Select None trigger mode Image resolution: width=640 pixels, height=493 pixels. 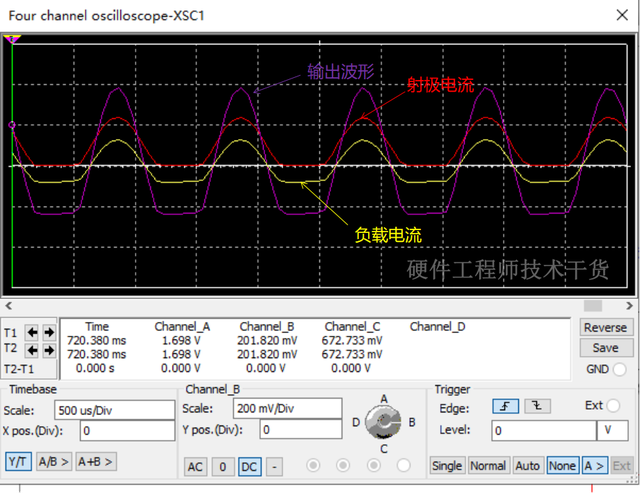tap(562, 466)
